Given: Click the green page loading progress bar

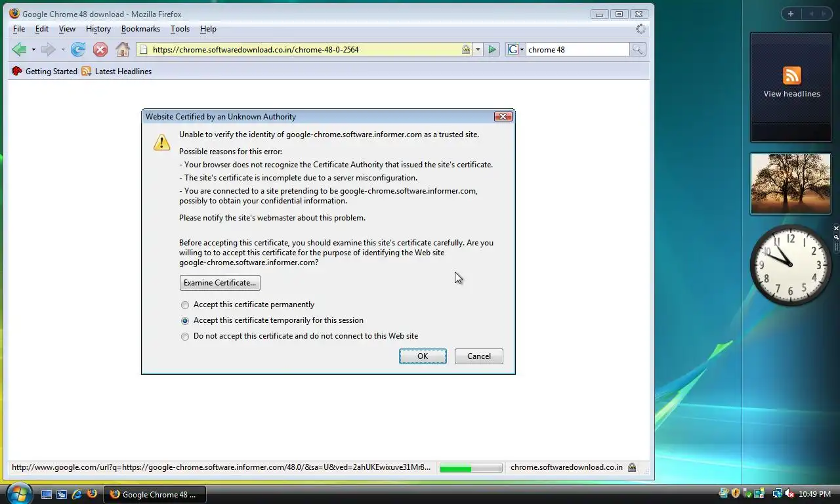Looking at the screenshot, I should pos(471,468).
